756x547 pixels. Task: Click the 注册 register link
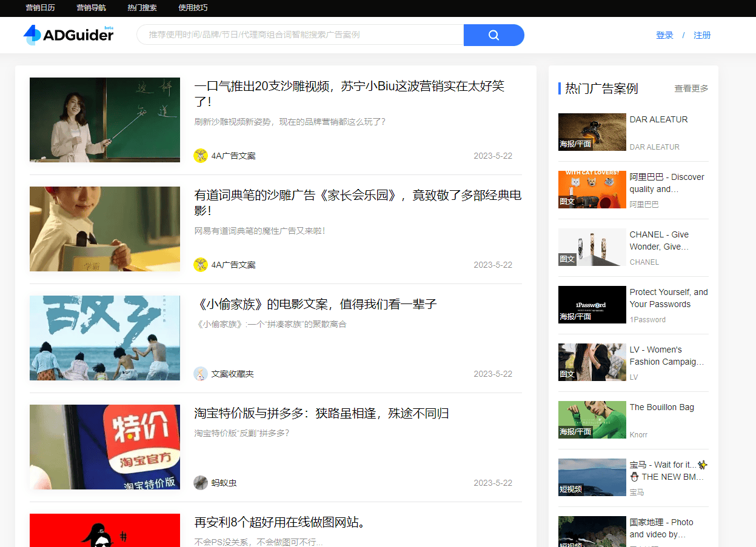(x=702, y=35)
